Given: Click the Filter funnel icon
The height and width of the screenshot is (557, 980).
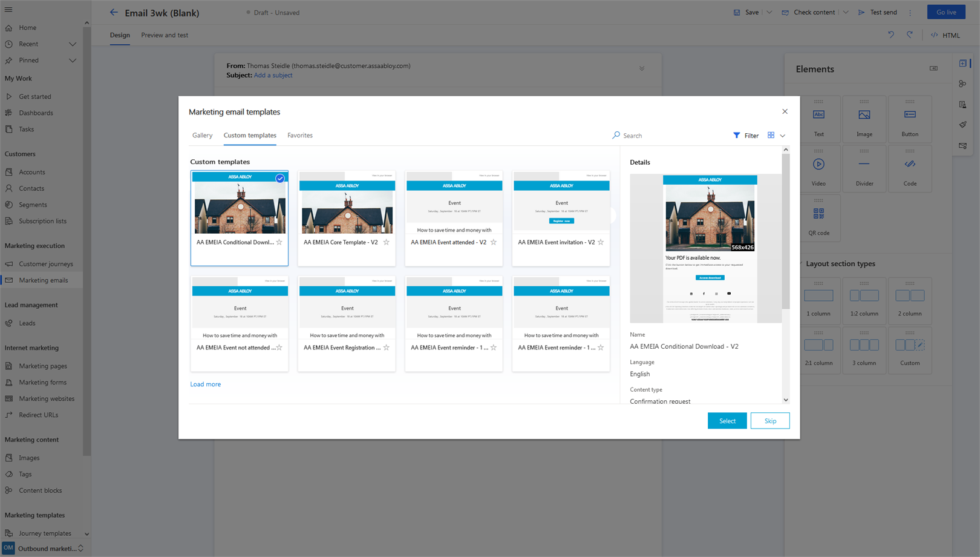Looking at the screenshot, I should click(736, 136).
